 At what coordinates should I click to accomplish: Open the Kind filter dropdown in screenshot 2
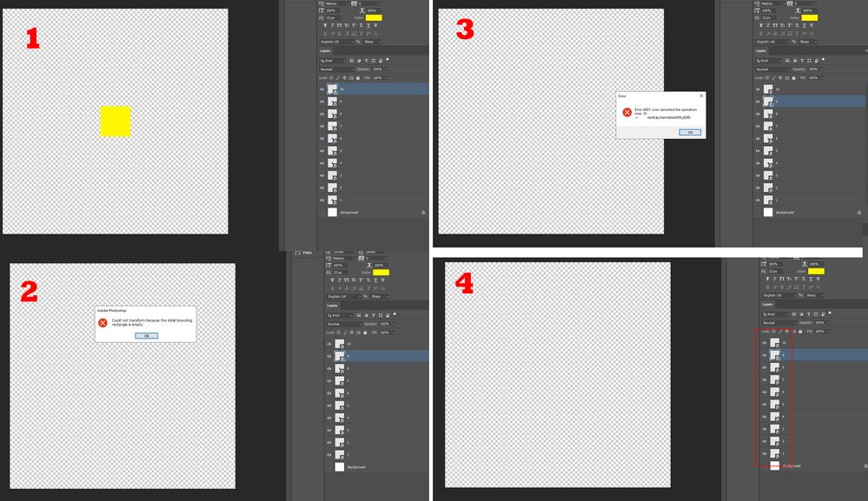(340, 315)
